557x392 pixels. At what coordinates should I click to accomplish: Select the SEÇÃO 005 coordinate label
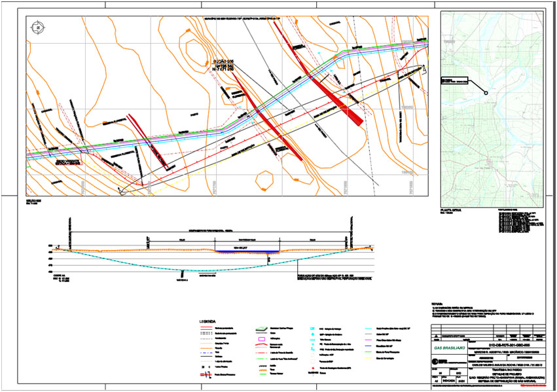coord(223,64)
